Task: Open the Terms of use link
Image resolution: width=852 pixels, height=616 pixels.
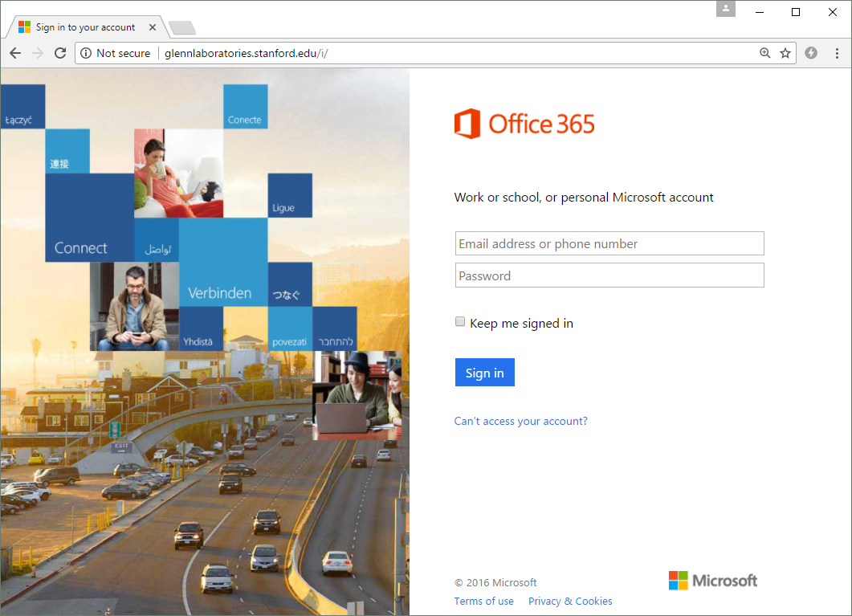Action: pyautogui.click(x=483, y=602)
